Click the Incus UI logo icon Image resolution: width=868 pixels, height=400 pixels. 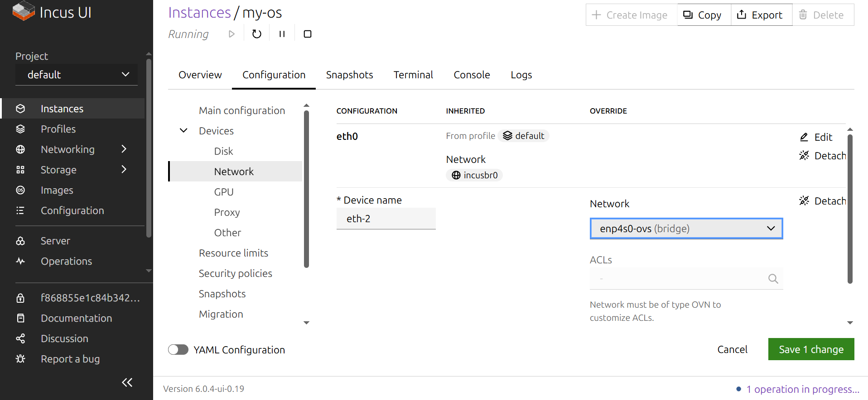coord(24,12)
